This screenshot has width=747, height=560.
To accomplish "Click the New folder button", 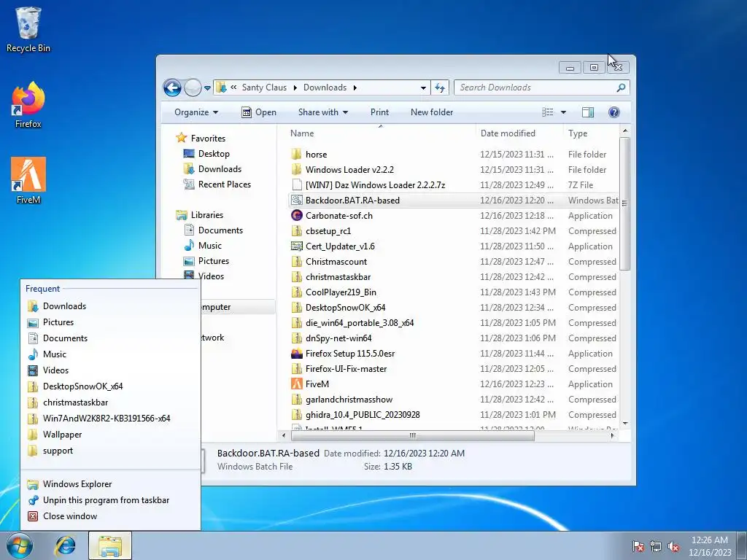I will (432, 112).
